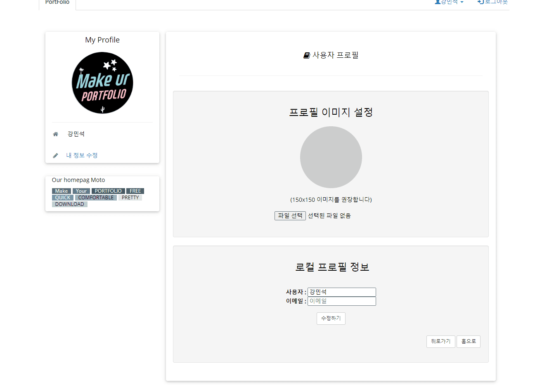Click the 150x150 이미지를 권장합니다 note
The width and height of the screenshot is (554, 392).
pyautogui.click(x=331, y=200)
